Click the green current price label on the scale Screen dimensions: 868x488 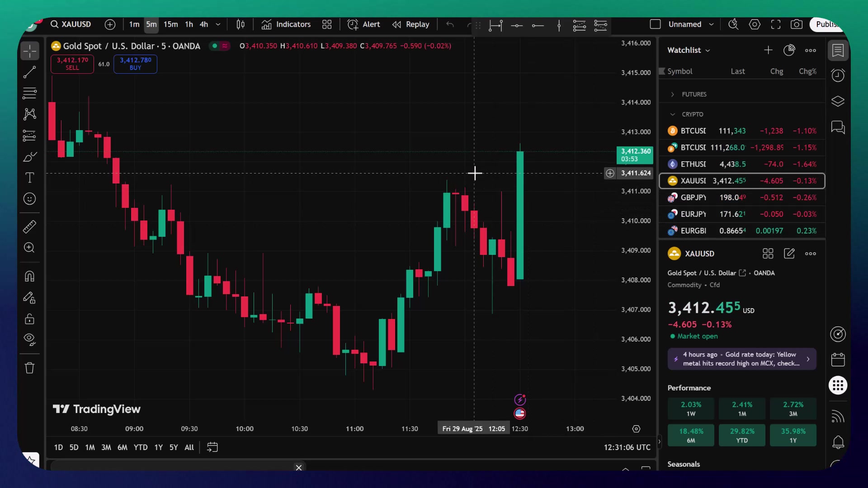635,155
